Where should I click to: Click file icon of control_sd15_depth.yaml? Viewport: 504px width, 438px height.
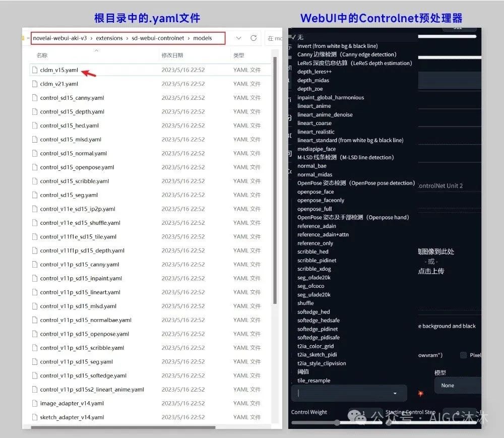click(35, 111)
